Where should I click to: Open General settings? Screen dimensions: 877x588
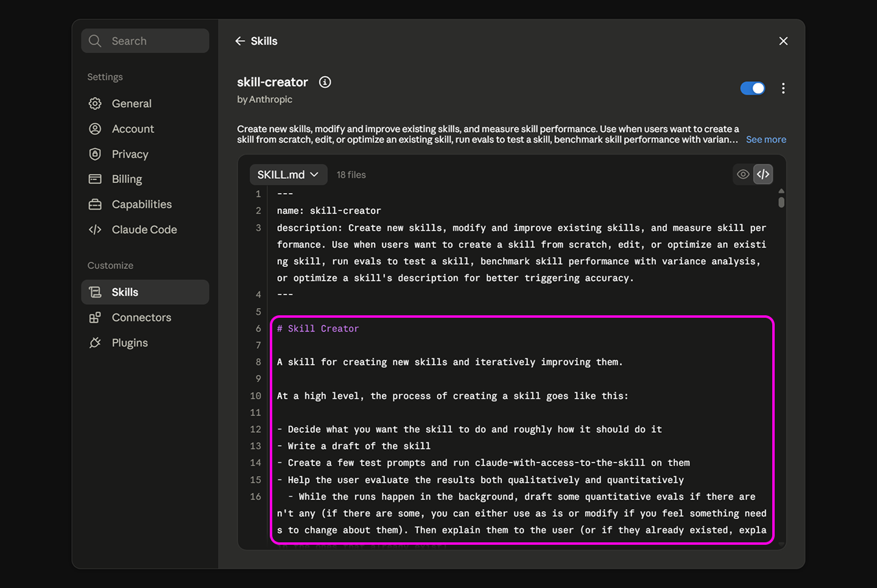coord(145,103)
